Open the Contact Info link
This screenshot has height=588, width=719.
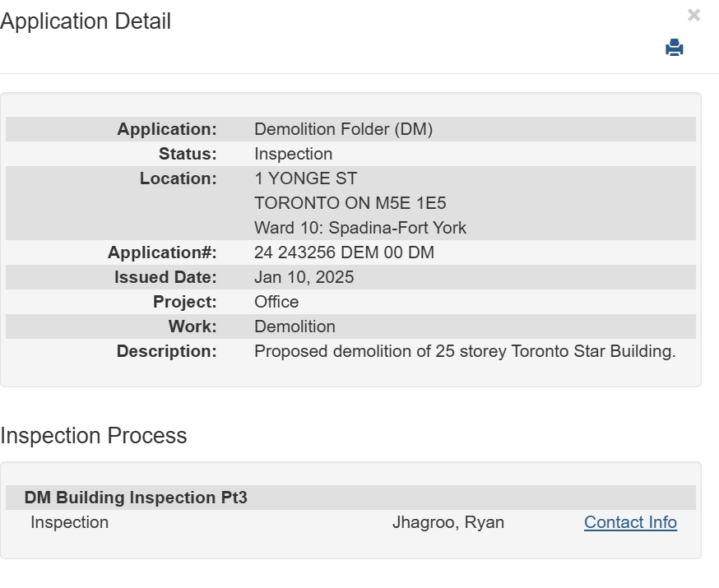click(x=630, y=522)
